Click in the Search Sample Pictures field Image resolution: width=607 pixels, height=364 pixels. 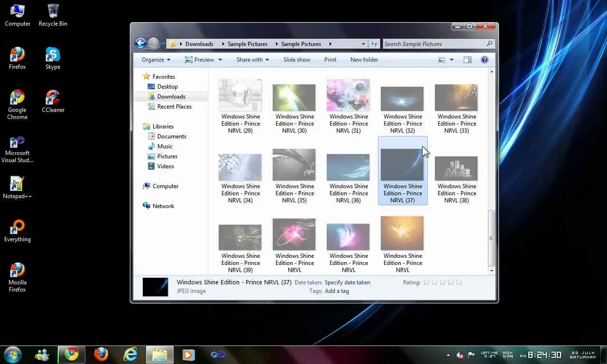[434, 44]
